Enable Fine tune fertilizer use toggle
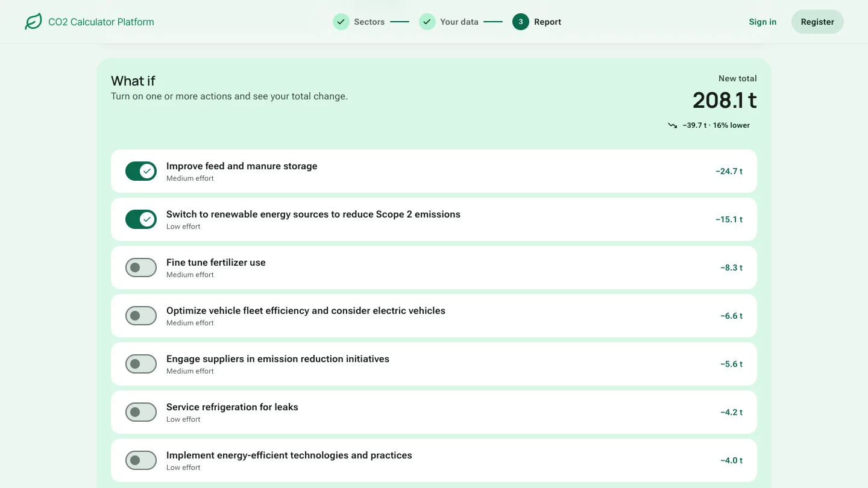The image size is (868, 488). pyautogui.click(x=141, y=267)
